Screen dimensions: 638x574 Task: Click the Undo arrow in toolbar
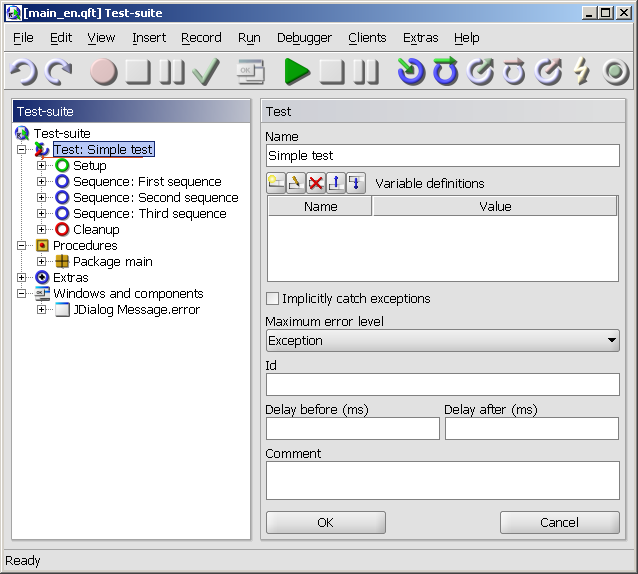click(x=24, y=72)
